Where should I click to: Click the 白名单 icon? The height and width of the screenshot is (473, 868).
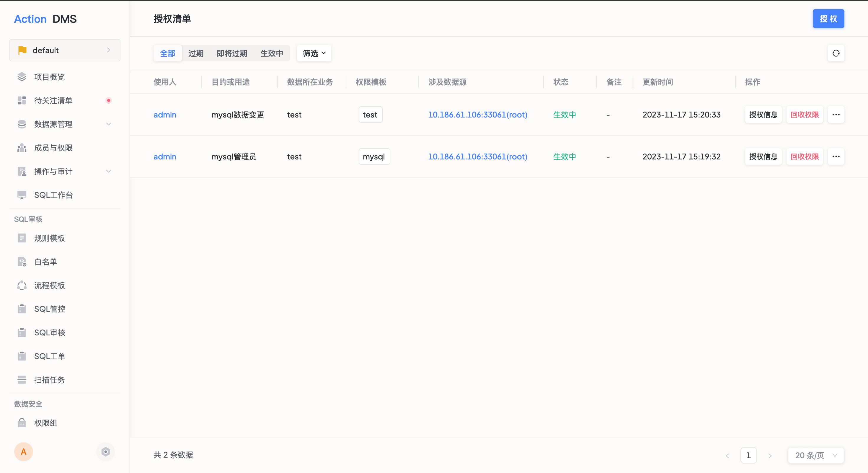click(x=22, y=262)
